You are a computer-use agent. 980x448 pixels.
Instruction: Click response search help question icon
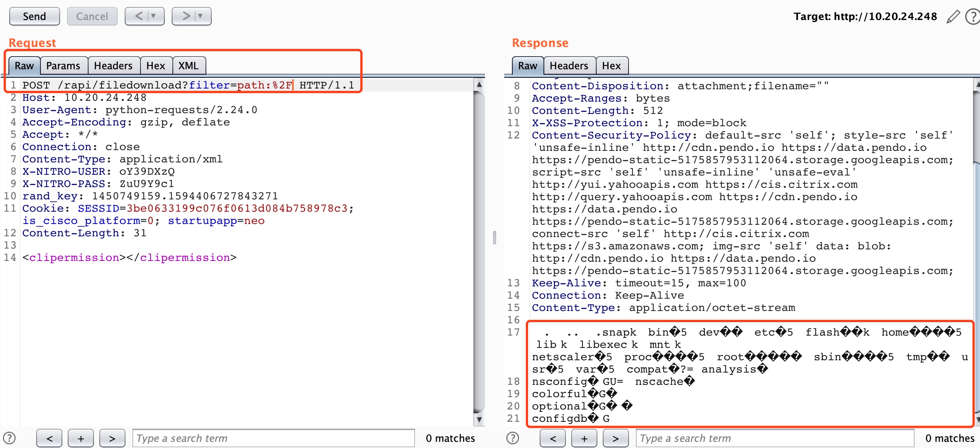pyautogui.click(x=513, y=438)
